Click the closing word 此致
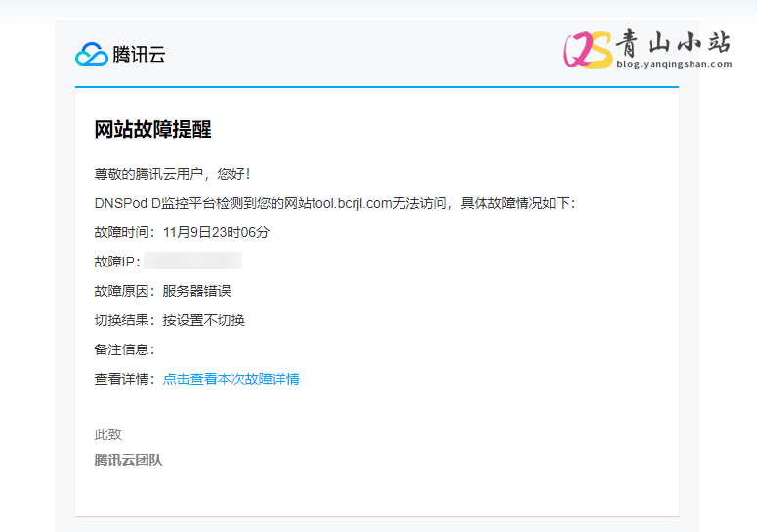The width and height of the screenshot is (757, 532). point(108,434)
